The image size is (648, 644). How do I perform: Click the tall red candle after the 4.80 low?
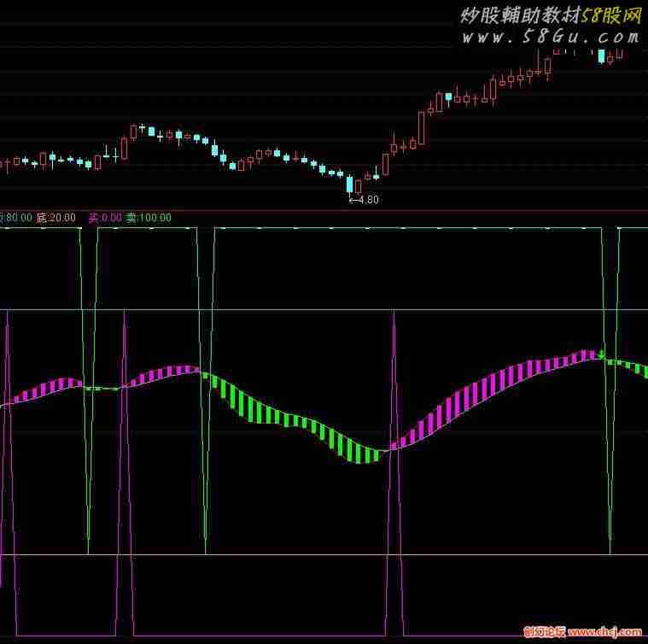coord(422,126)
